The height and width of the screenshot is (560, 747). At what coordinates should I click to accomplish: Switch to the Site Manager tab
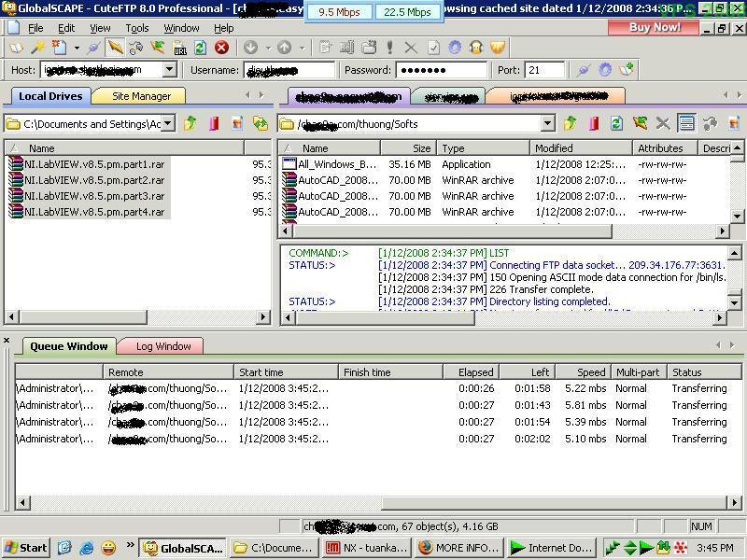tap(141, 96)
